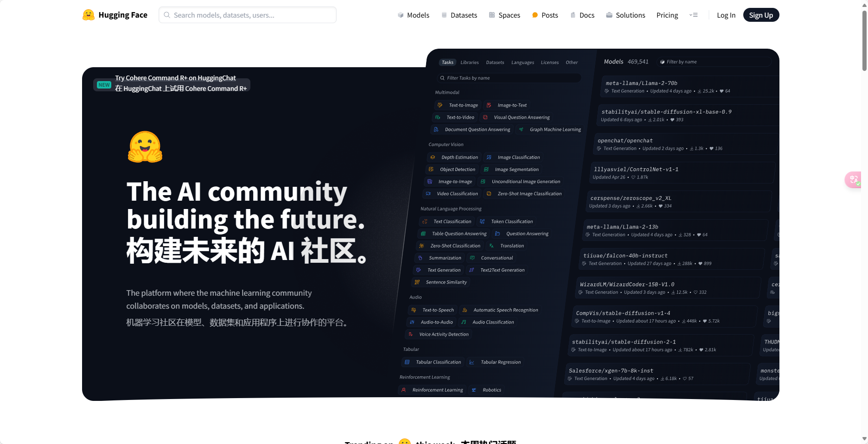This screenshot has width=868, height=444.
Task: Toggle the Text Generation task filter
Action: point(438,270)
